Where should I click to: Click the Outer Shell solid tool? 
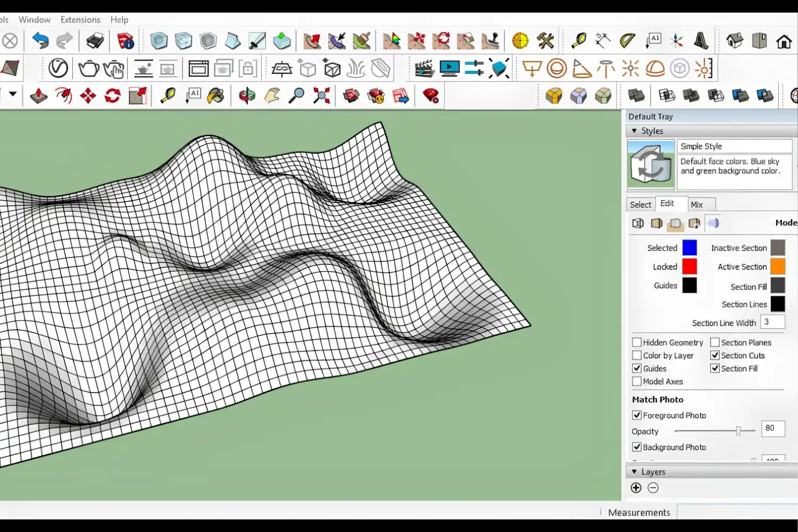tap(636, 96)
